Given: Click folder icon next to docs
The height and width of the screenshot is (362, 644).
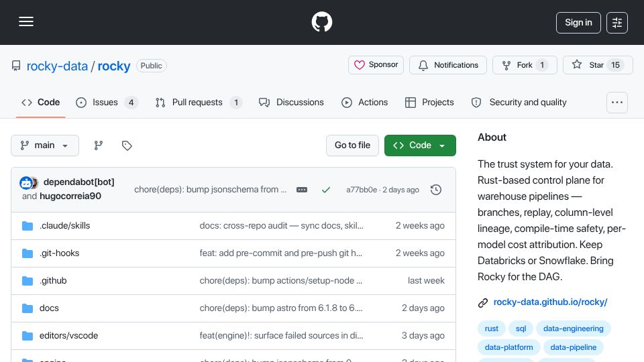Looking at the screenshot, I should (x=28, y=308).
